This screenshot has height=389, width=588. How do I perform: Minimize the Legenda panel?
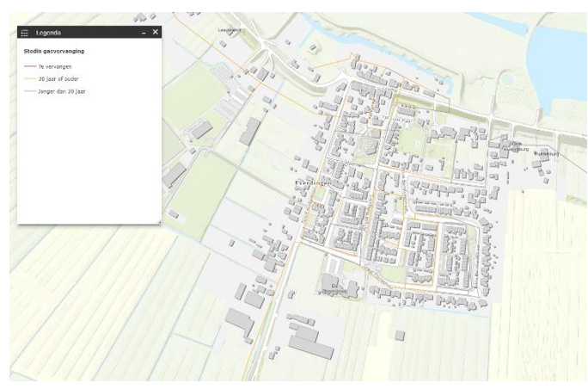coord(144,32)
